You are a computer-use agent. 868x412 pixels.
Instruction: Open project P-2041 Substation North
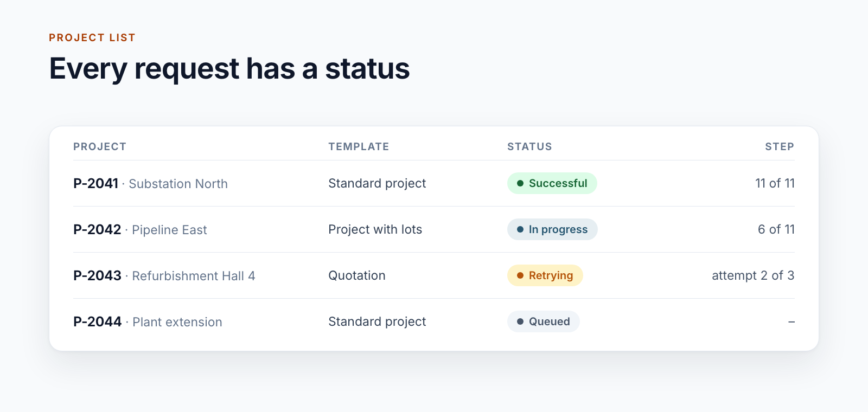coord(150,184)
